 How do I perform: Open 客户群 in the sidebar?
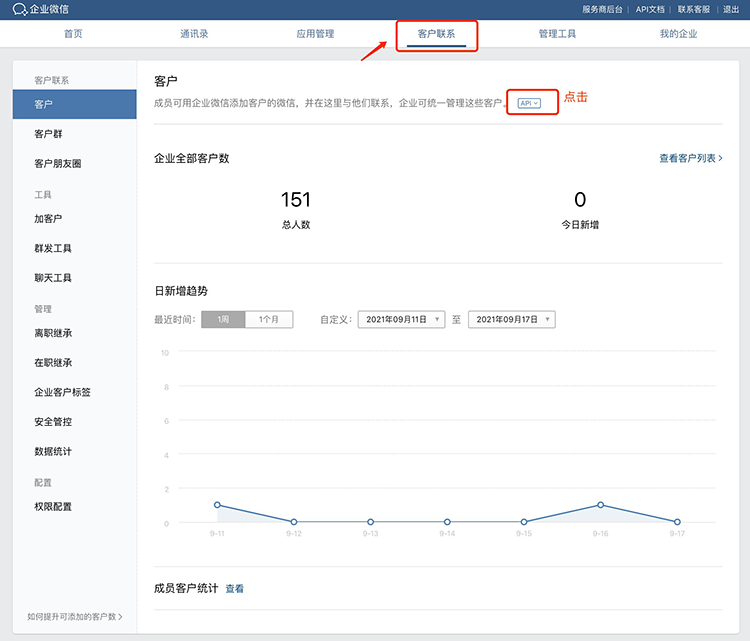pos(48,134)
